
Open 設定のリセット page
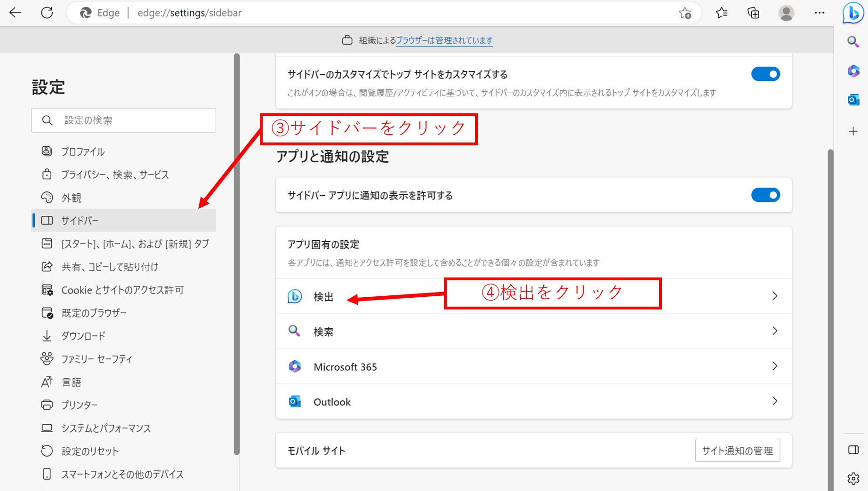click(123, 451)
